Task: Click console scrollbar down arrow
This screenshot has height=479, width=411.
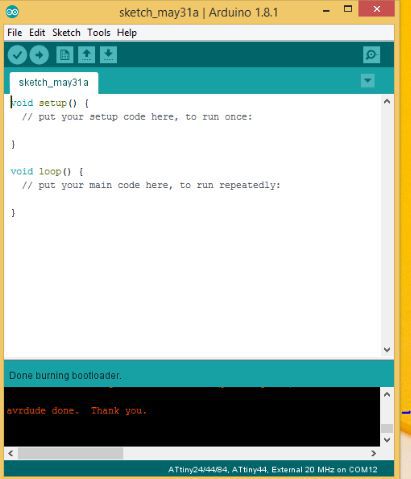Action: tap(387, 440)
